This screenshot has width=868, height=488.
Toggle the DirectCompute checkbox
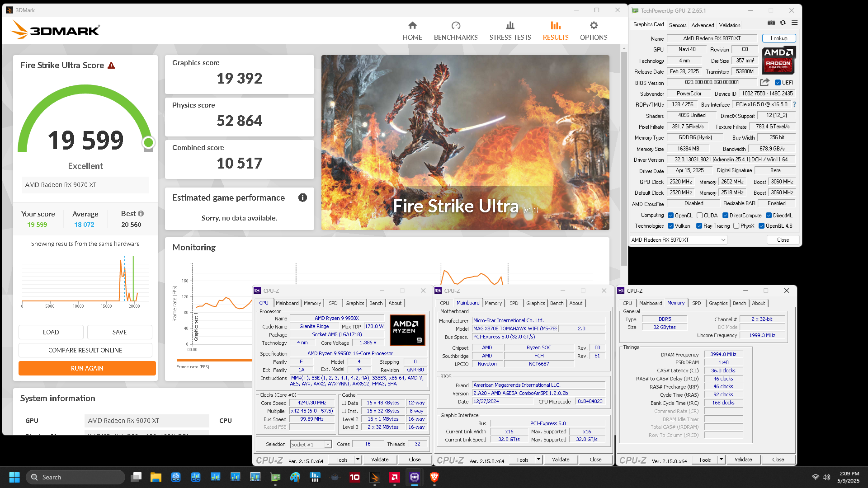pyautogui.click(x=725, y=216)
